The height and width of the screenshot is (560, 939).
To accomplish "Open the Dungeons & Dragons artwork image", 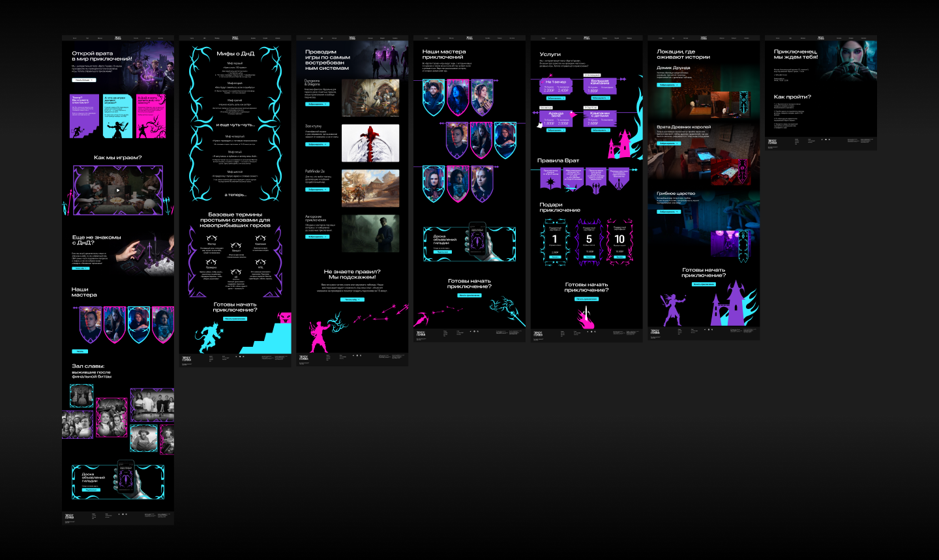I will pyautogui.click(x=370, y=98).
